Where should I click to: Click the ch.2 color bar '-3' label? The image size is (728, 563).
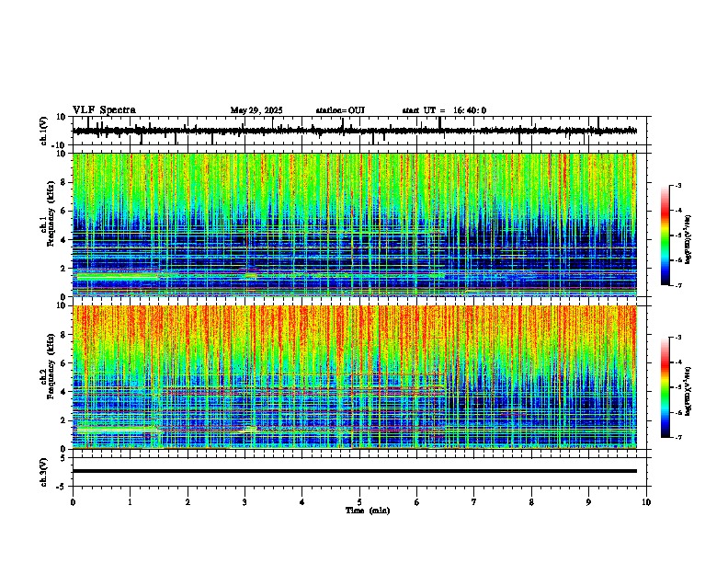click(678, 338)
